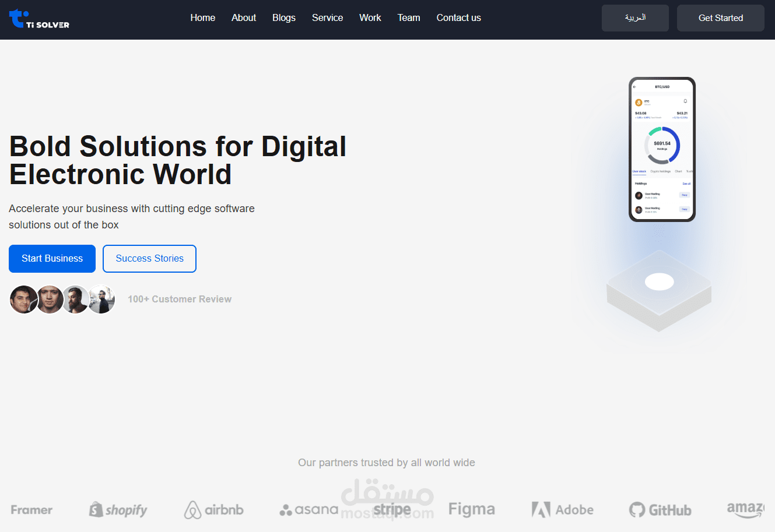
Task: Click the Amazon partner logo
Action: [x=745, y=510]
